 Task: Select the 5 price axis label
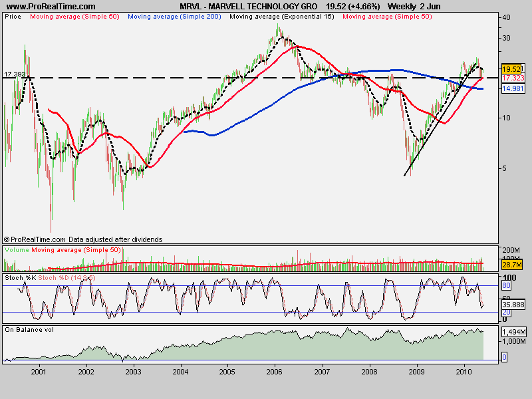[x=504, y=168]
